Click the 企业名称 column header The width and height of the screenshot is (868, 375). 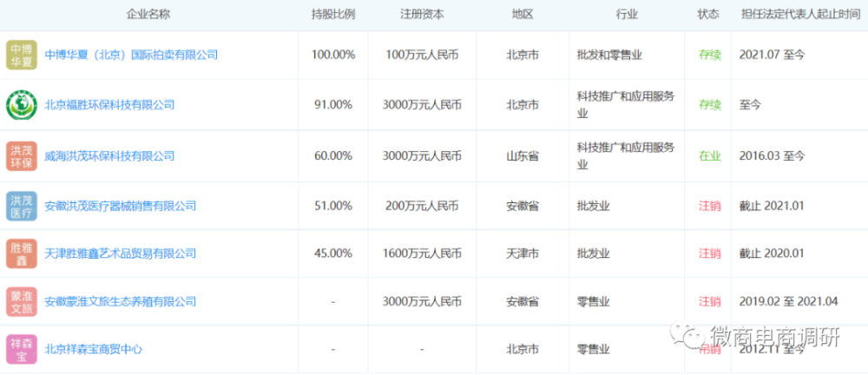pyautogui.click(x=149, y=15)
